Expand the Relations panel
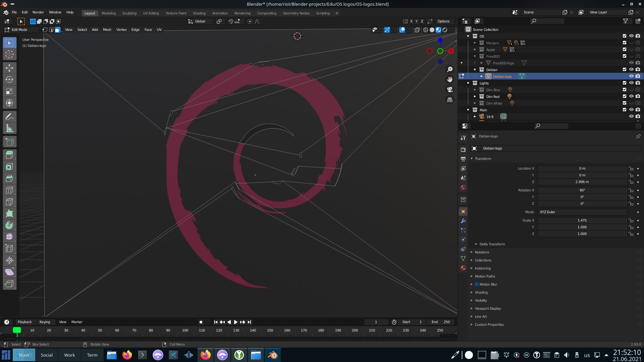This screenshot has width=644, height=362. tap(482, 252)
